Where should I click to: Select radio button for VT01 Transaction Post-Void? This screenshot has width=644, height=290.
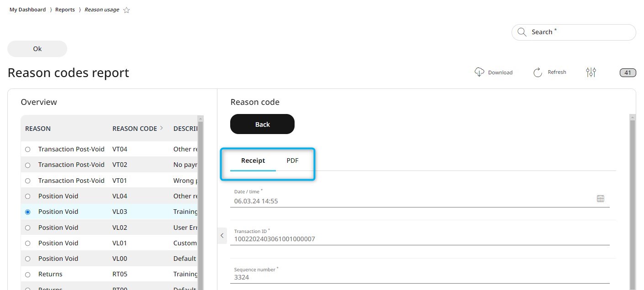click(28, 181)
